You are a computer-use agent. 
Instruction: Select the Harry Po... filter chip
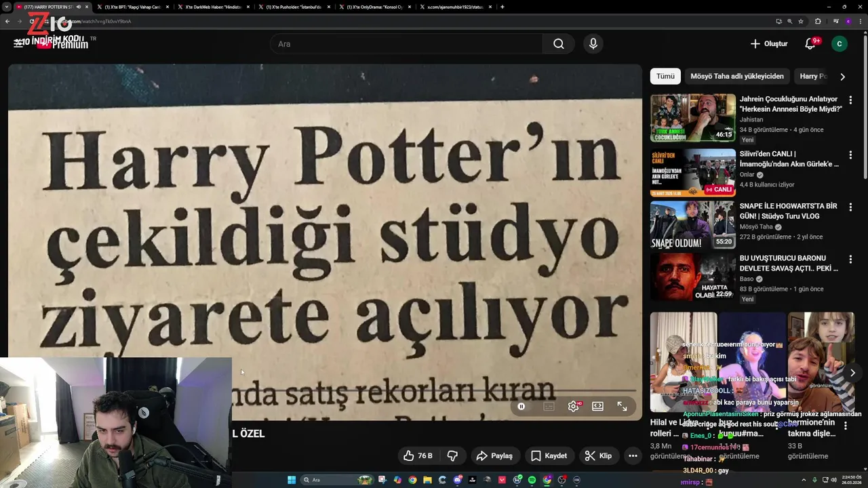click(x=813, y=77)
